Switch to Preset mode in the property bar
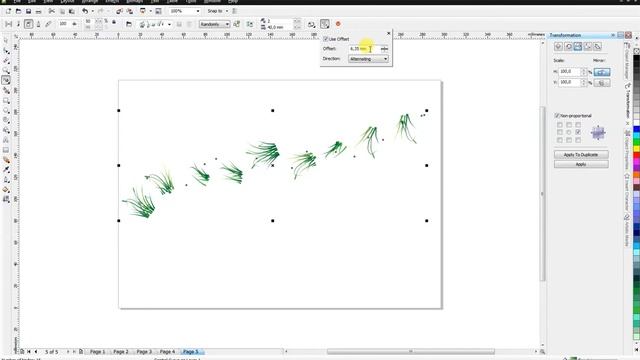The height and width of the screenshot is (360, 640). pos(8,24)
